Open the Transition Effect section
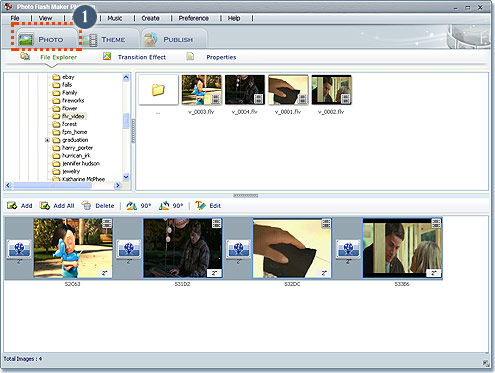 [142, 57]
